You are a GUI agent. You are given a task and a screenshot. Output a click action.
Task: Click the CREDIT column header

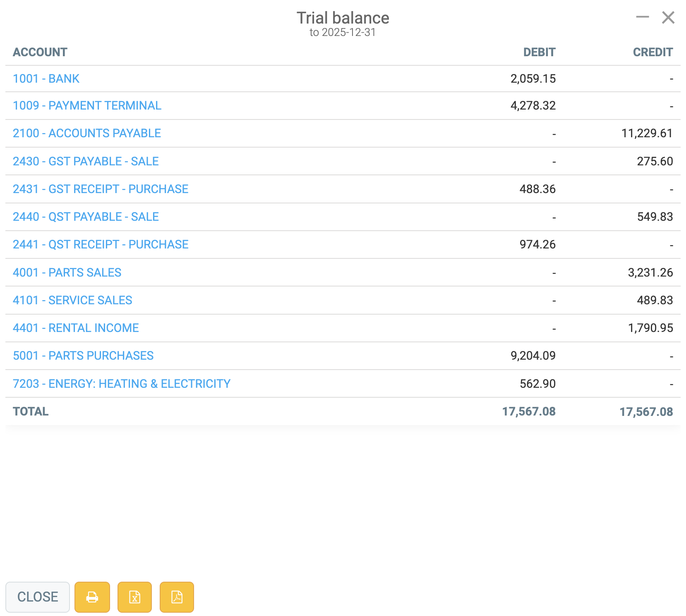click(653, 52)
